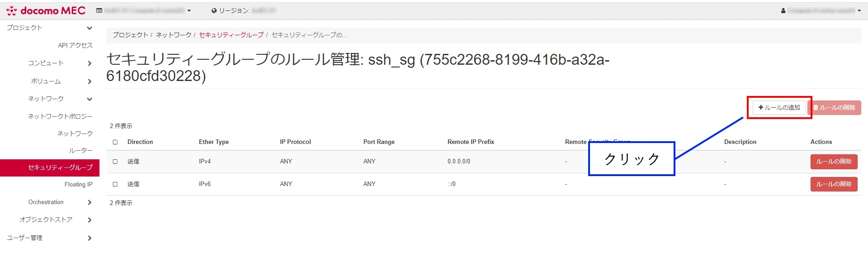
Task: Go to ネットワークトポロジー page
Action: pos(60,116)
